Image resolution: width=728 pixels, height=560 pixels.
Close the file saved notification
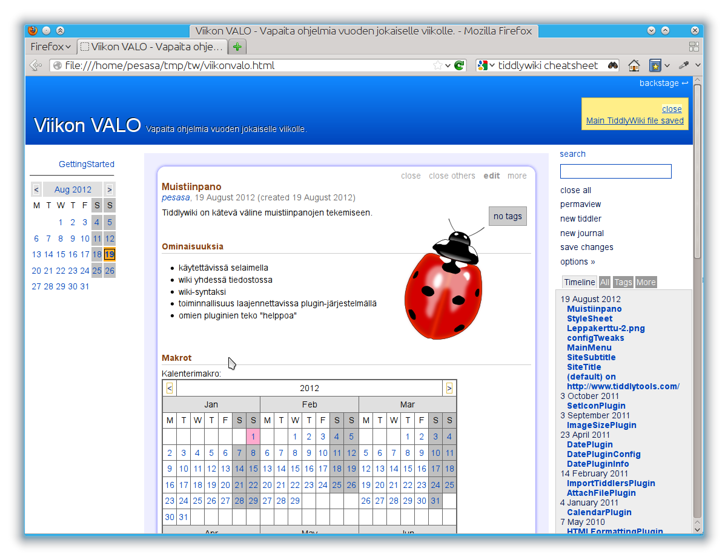click(x=672, y=109)
